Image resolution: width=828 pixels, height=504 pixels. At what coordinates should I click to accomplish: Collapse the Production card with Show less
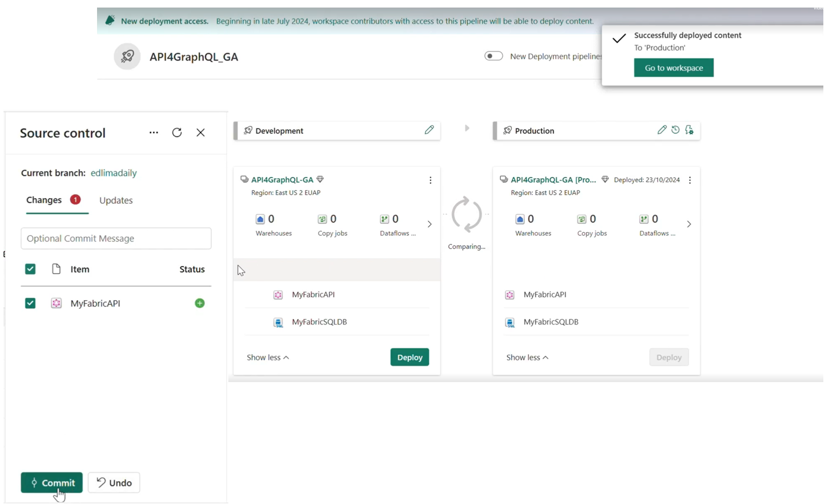(526, 357)
